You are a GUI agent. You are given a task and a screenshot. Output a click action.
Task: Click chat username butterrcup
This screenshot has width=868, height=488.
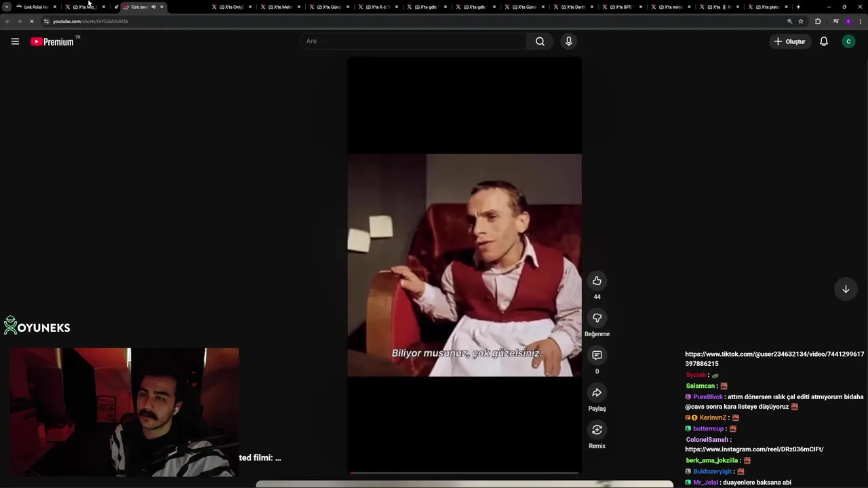coord(708,429)
